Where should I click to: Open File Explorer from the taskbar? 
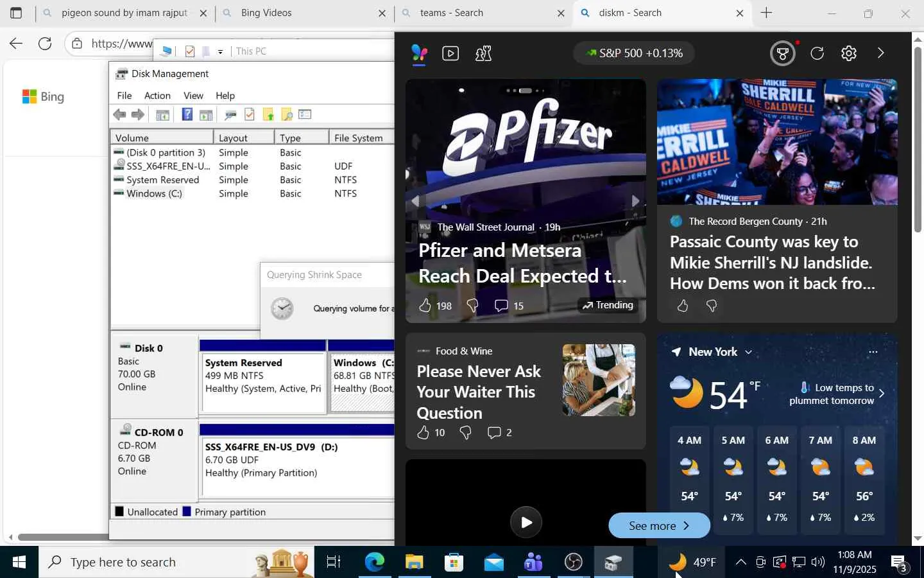click(414, 563)
